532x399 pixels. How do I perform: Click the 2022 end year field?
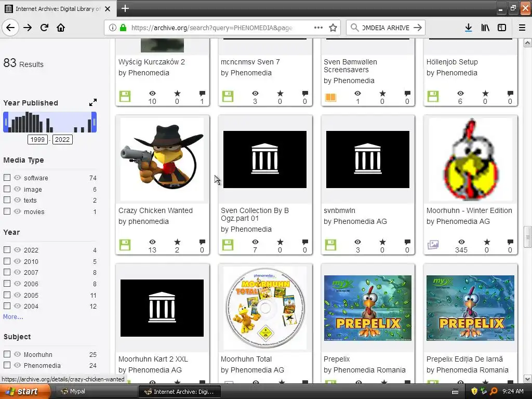click(62, 139)
